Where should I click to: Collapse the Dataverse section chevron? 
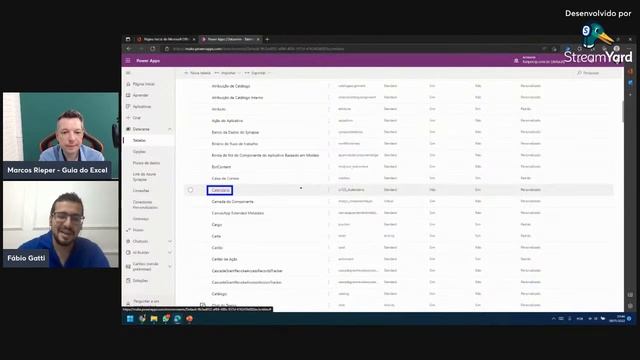(170, 129)
